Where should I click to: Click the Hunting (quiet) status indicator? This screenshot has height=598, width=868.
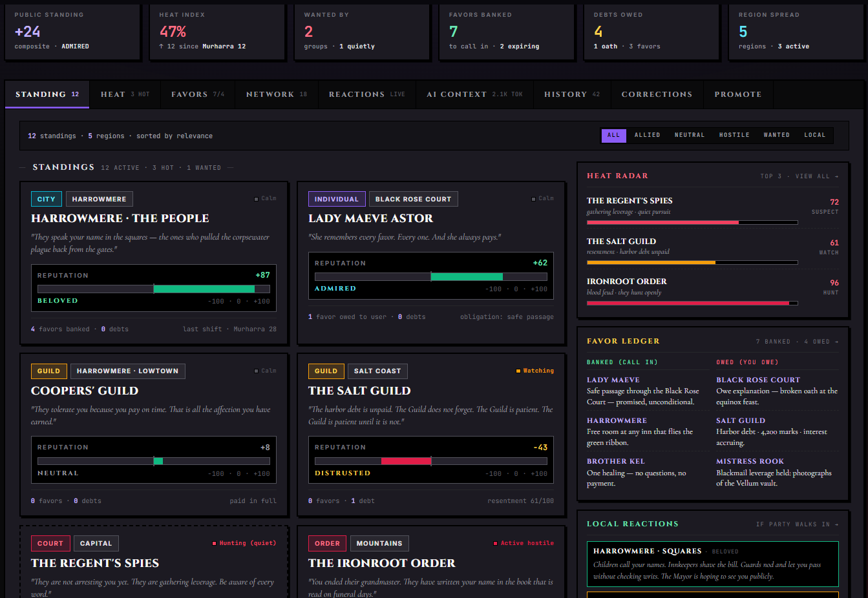[x=244, y=543]
